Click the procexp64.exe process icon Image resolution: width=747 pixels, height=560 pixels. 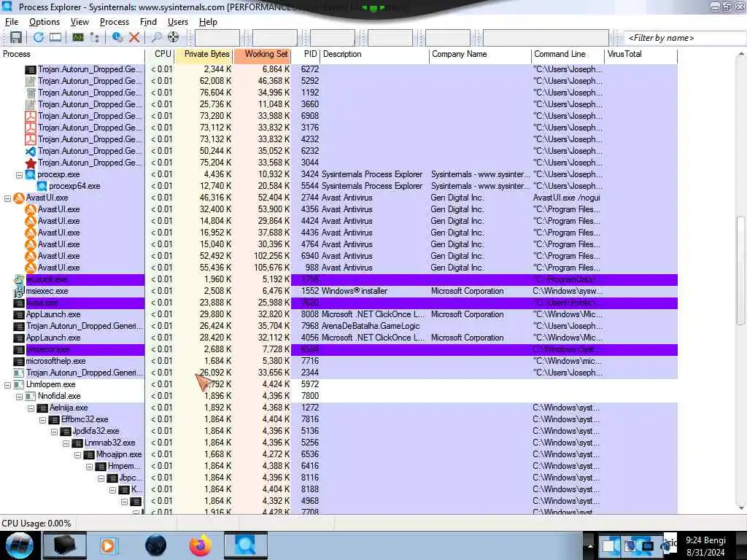tap(42, 186)
